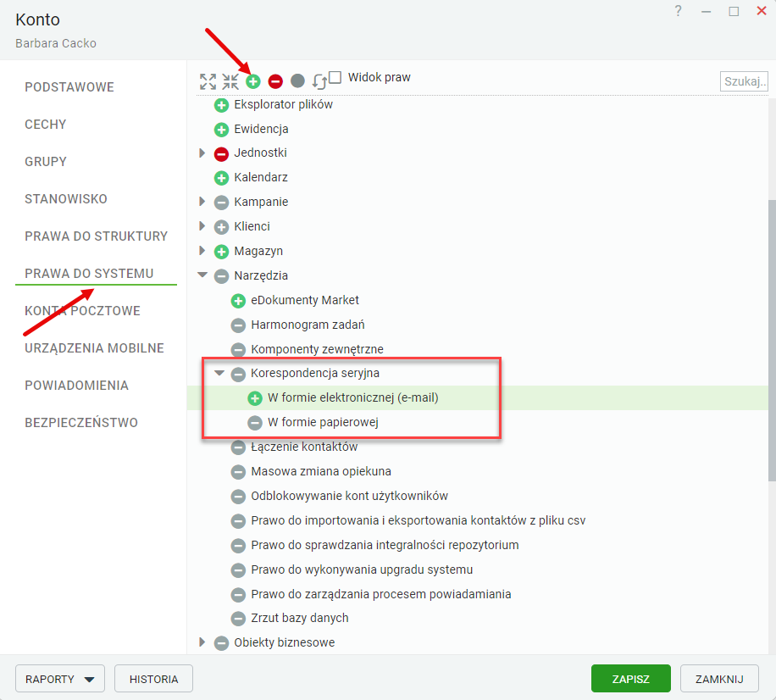
Task: Select the row Prawo do sprawdzania integralności repozytorium
Action: pos(478,545)
